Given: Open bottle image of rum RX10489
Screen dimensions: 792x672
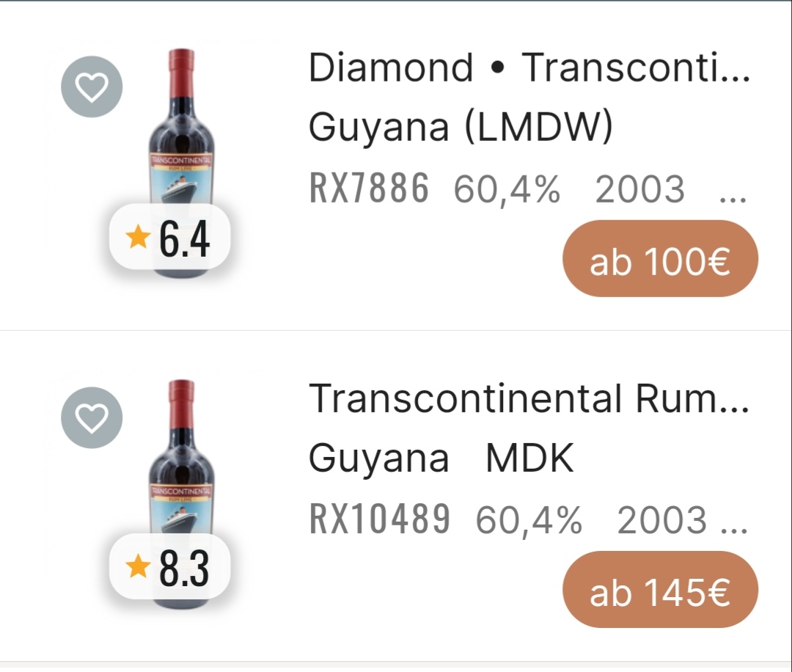Looking at the screenshot, I should (181, 462).
